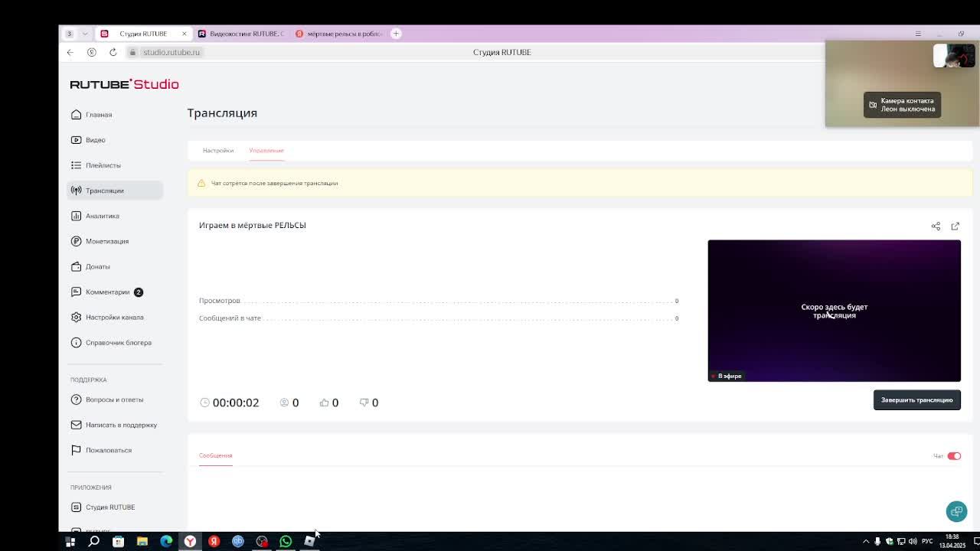Open the taskbar clock showing 18:38
The image size is (980, 551).
tap(952, 541)
